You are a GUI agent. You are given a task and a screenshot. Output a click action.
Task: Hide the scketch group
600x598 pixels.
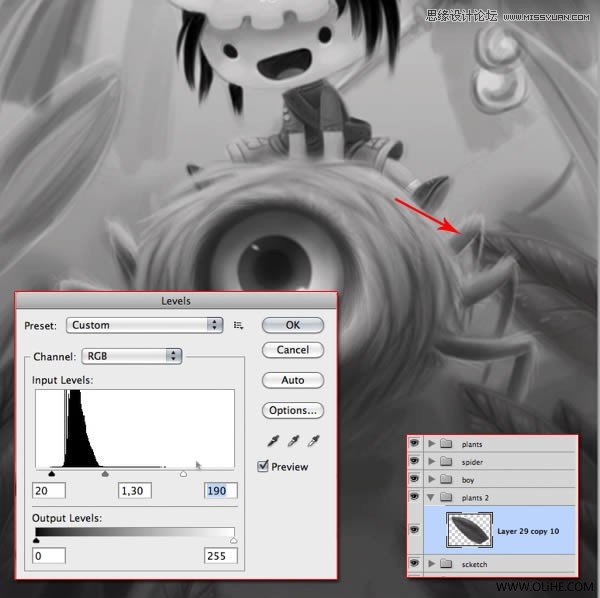tap(414, 563)
